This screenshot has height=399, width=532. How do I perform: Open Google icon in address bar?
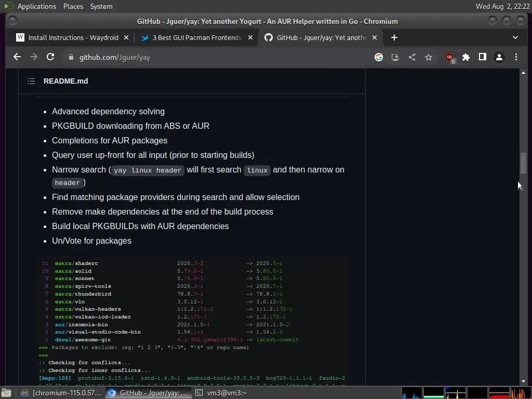tap(379, 57)
